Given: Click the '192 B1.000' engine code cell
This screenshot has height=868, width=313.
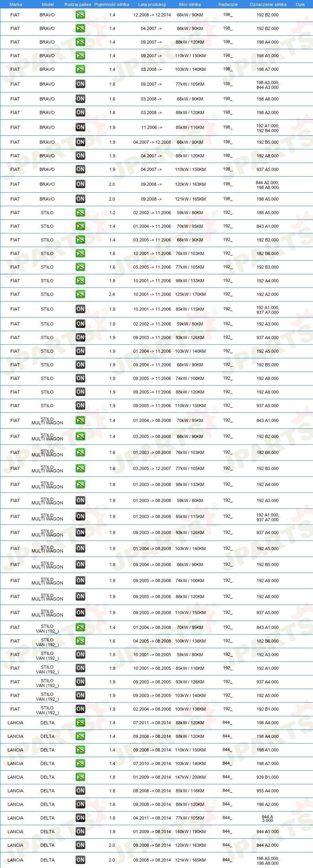Looking at the screenshot, I should point(268,709).
